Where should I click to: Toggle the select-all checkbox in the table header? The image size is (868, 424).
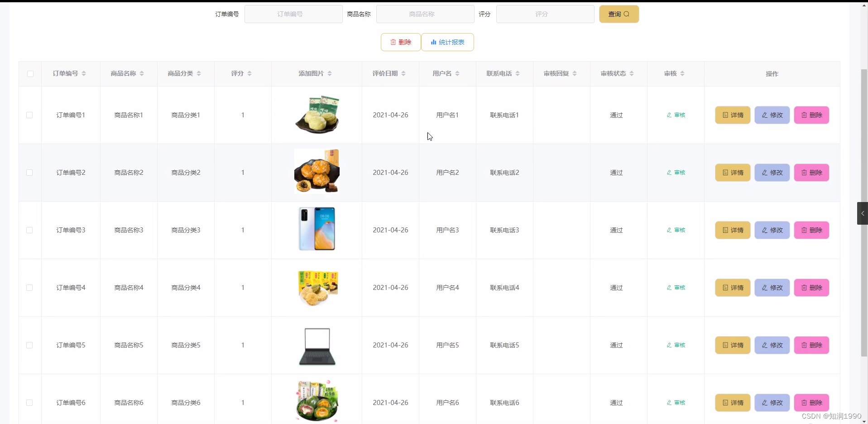30,74
